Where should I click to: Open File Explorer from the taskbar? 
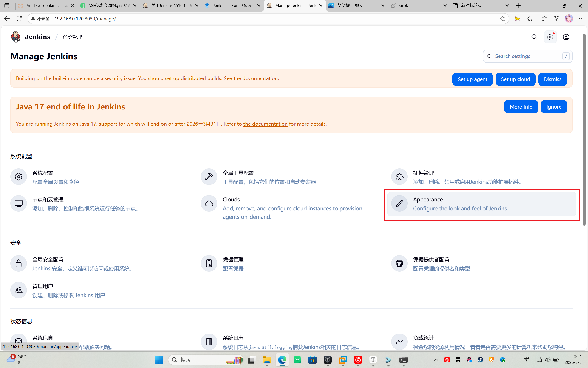[x=267, y=360]
